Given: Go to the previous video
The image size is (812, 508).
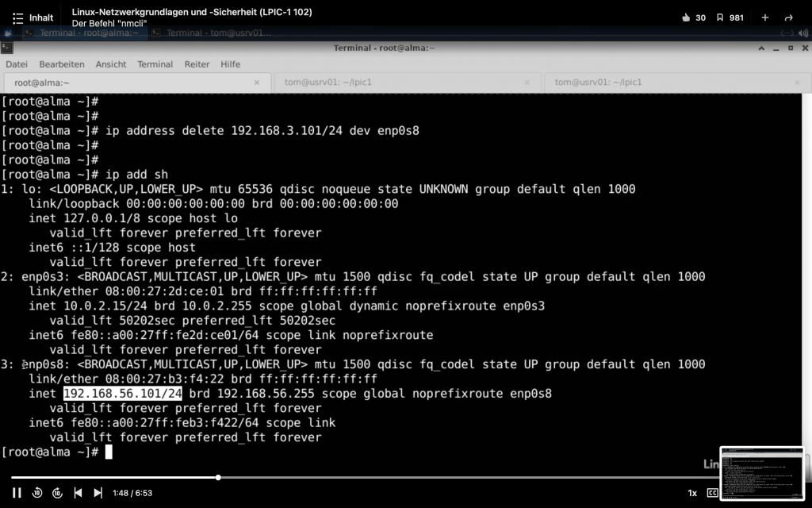Looking at the screenshot, I should point(78,493).
